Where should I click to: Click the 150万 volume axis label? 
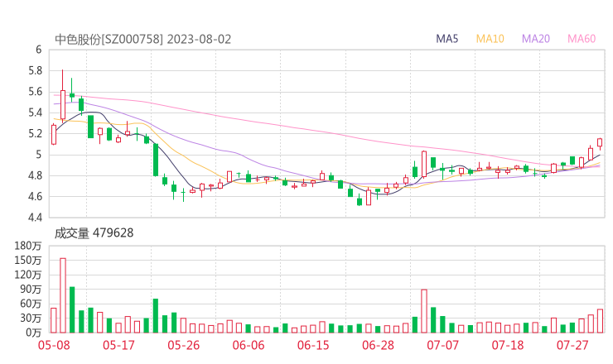(x=28, y=261)
